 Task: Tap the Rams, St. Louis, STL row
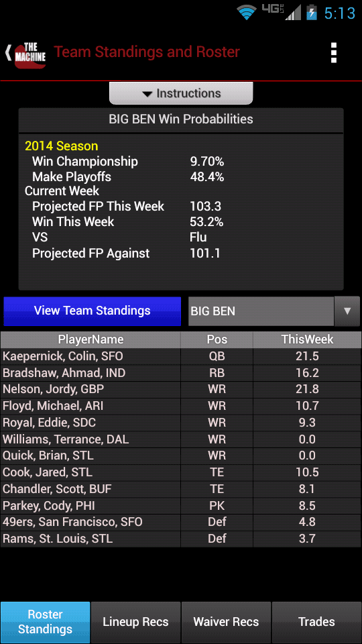[180, 539]
